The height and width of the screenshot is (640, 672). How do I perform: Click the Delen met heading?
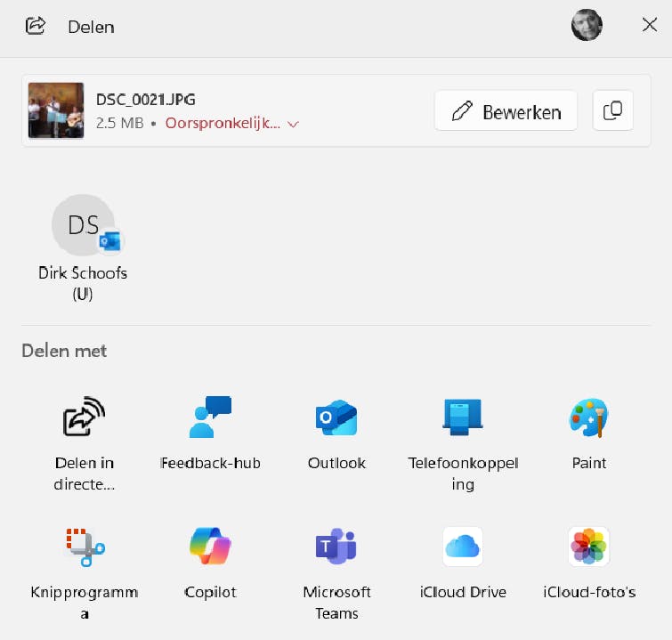coord(64,351)
